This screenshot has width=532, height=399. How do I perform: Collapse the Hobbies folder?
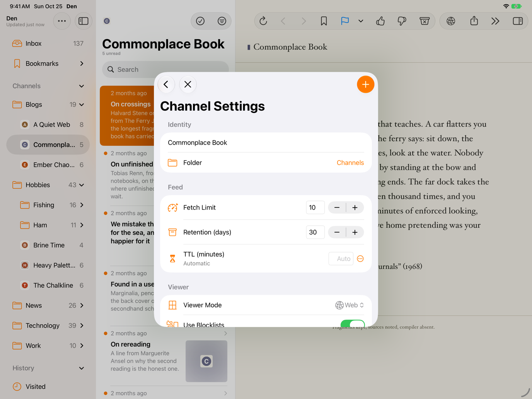click(x=82, y=185)
